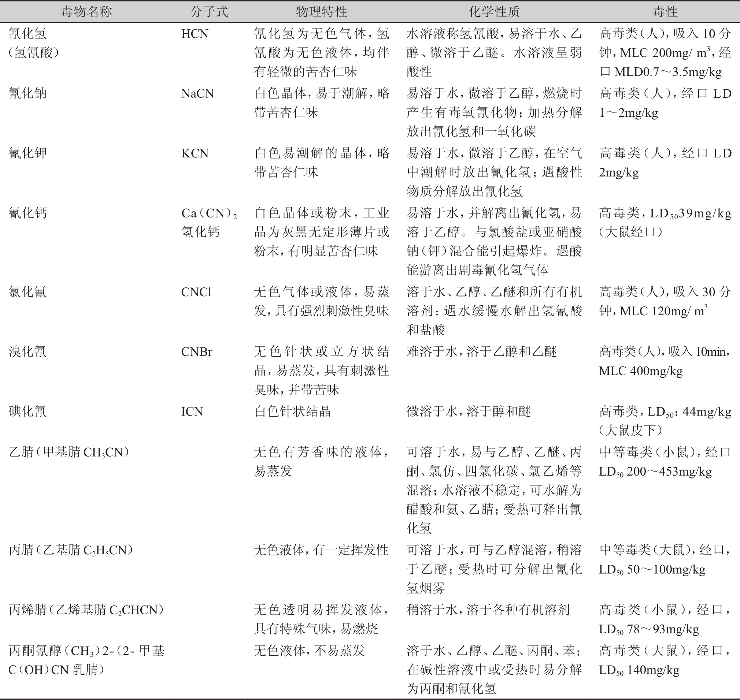
Task: Click the LD50: 44mg/kg toxicity text
Action: 689,412
